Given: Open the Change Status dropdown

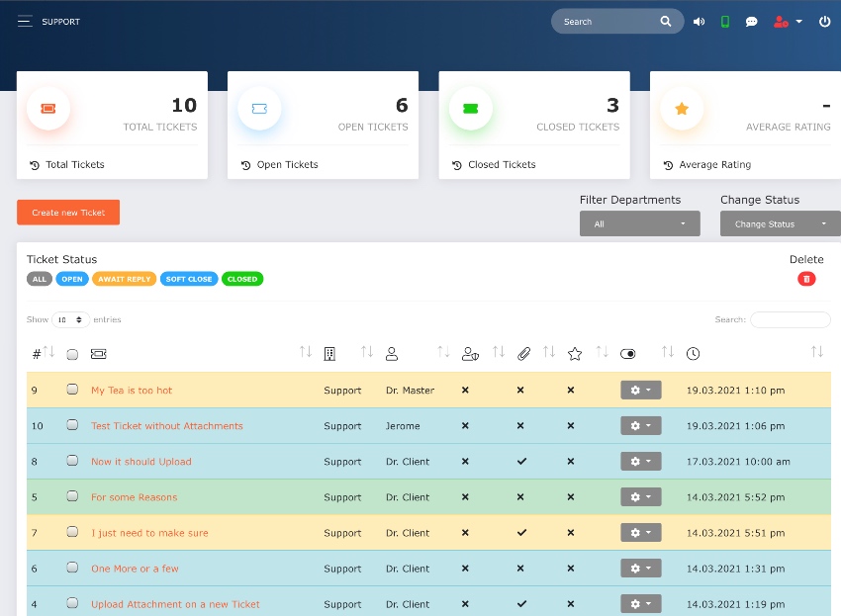Looking at the screenshot, I should pyautogui.click(x=780, y=223).
